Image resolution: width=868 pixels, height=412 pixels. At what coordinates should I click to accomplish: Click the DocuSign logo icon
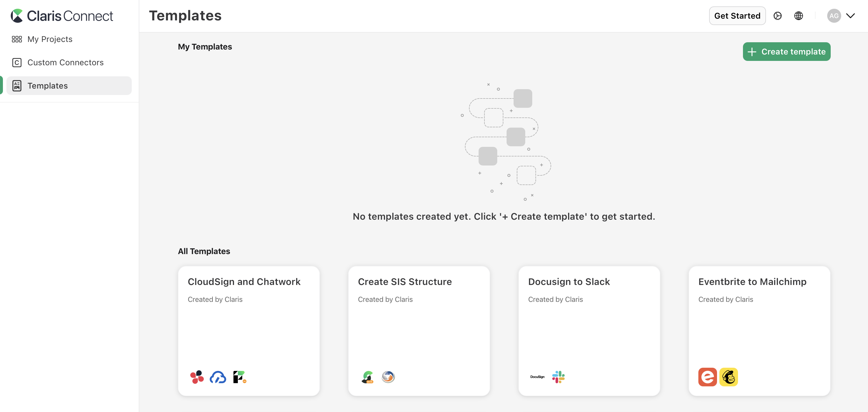[537, 377]
